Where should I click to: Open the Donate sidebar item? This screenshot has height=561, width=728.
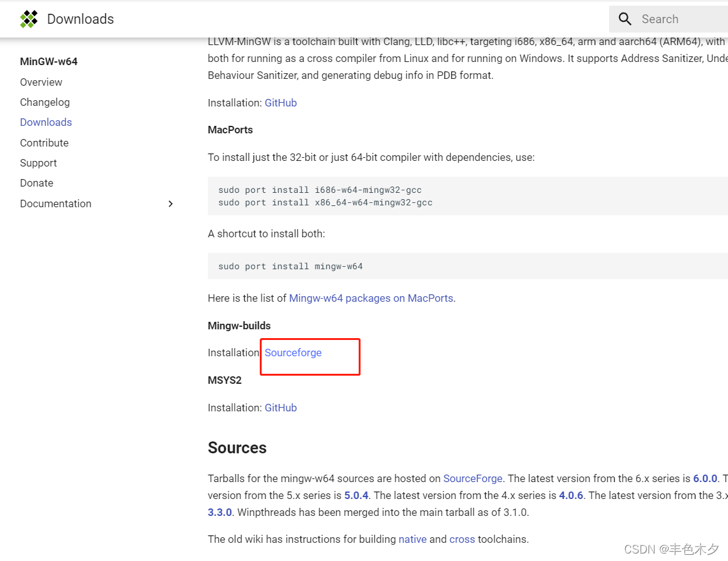36,183
